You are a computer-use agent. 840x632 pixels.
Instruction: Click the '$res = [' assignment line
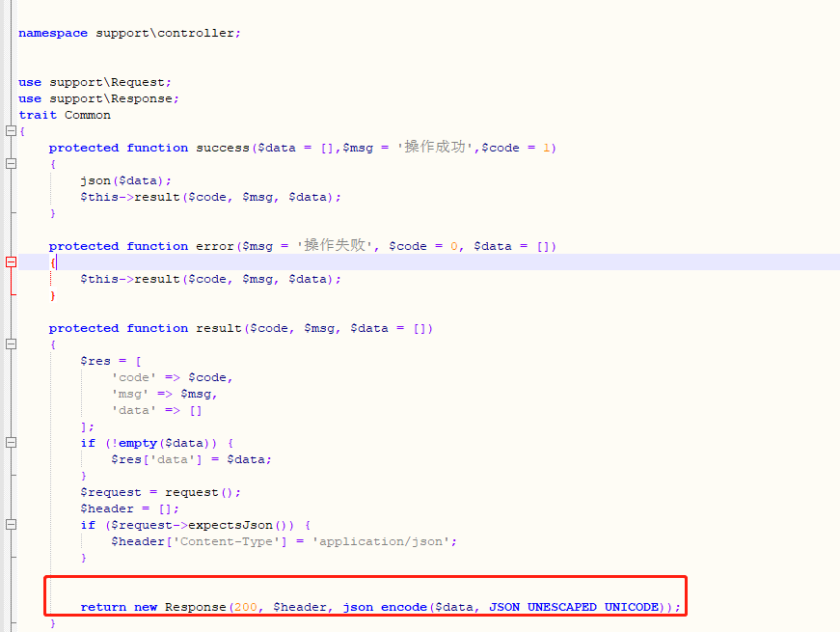click(x=110, y=361)
